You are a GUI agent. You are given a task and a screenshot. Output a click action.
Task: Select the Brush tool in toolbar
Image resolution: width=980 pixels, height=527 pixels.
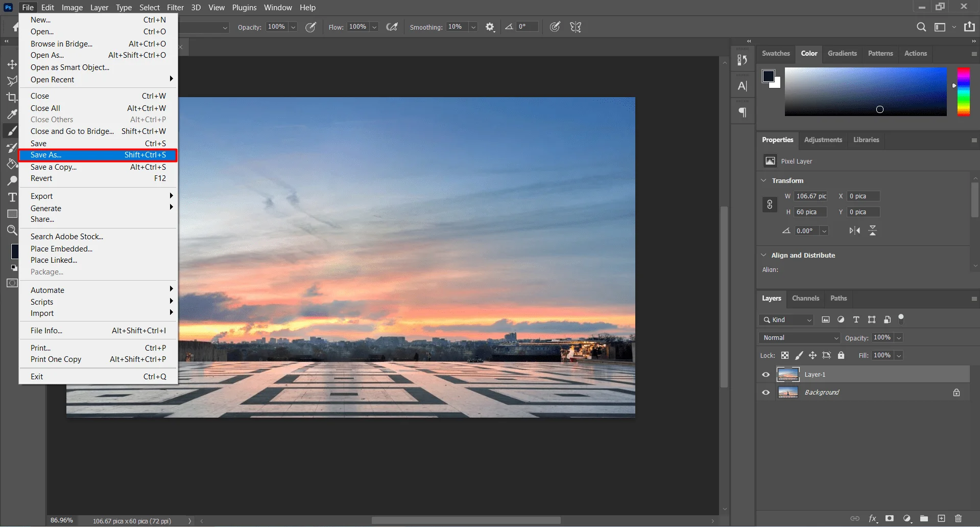tap(12, 131)
